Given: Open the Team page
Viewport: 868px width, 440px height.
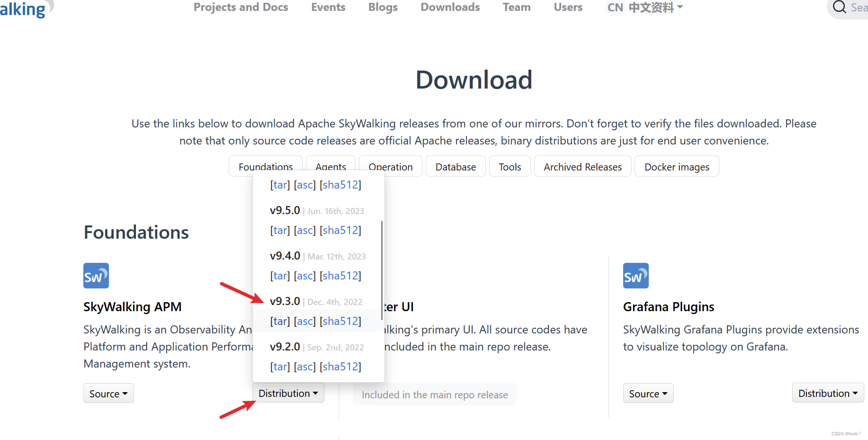Looking at the screenshot, I should click(x=517, y=7).
